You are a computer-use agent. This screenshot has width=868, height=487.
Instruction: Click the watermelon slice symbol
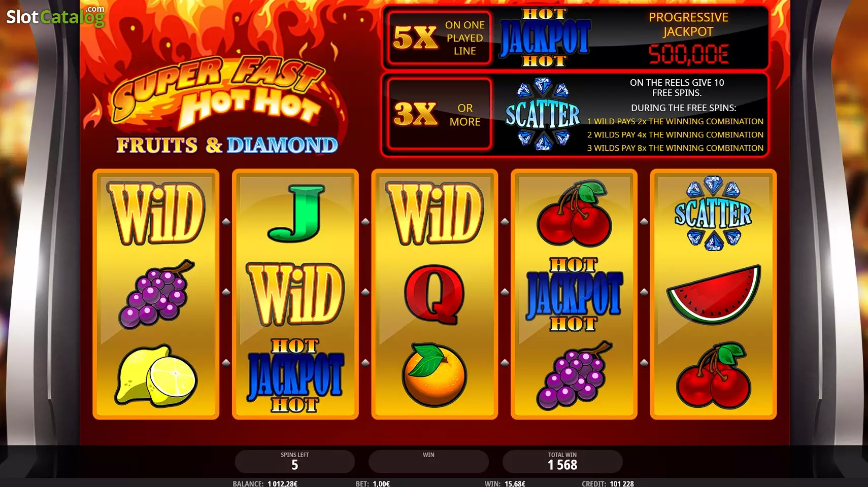(x=713, y=294)
